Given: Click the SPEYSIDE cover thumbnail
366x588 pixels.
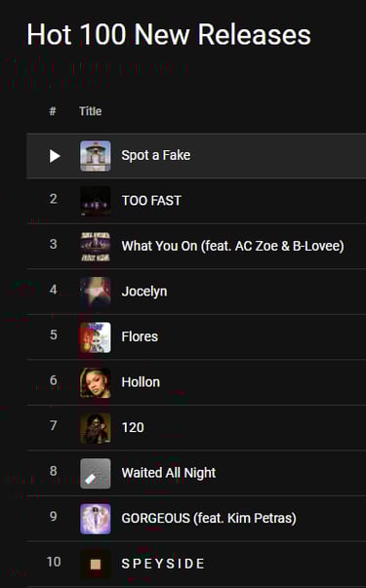Looking at the screenshot, I should click(x=96, y=565).
